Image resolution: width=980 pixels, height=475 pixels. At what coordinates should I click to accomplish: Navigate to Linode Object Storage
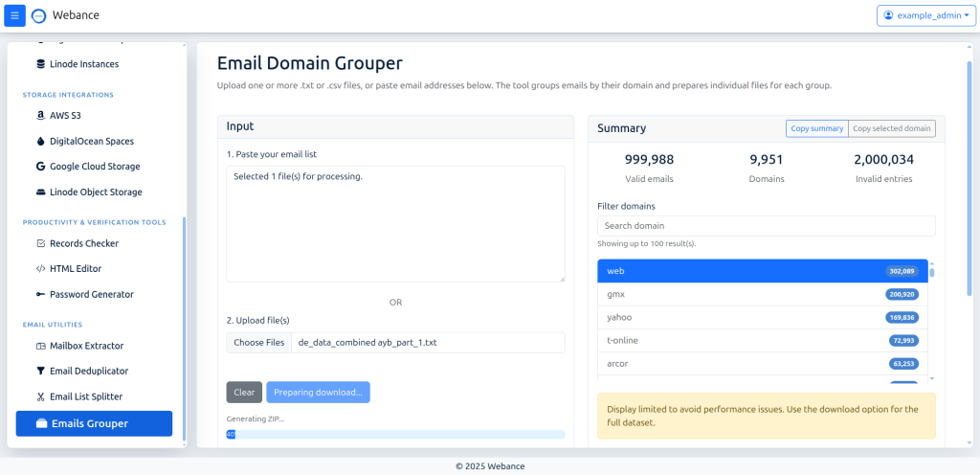tap(94, 192)
